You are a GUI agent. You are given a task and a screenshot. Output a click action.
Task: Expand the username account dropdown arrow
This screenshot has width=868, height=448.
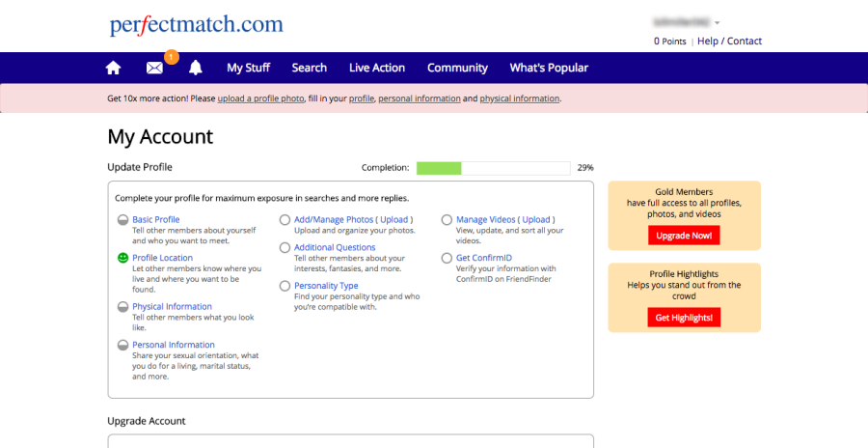(718, 22)
